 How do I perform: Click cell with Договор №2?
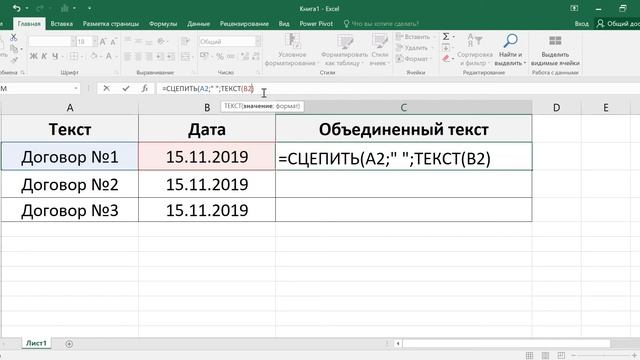[x=70, y=184]
